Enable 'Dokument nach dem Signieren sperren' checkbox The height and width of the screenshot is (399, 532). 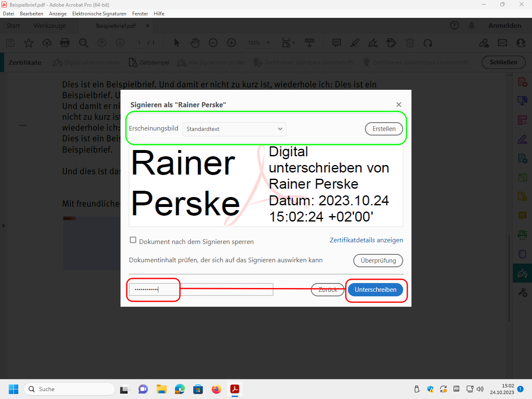[133, 240]
